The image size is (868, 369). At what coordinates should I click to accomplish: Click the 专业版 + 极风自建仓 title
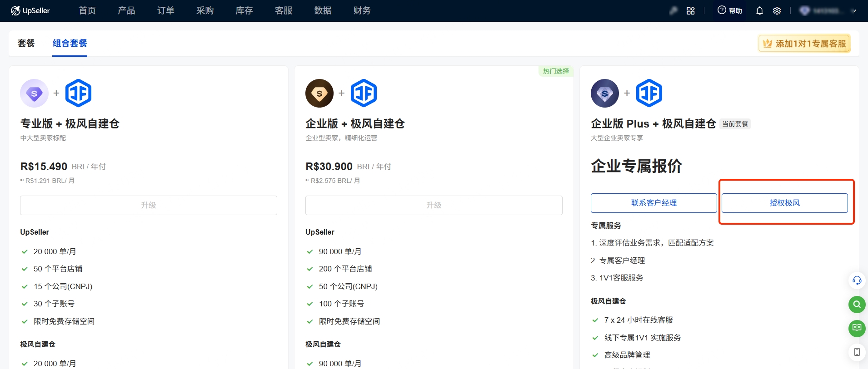coord(70,123)
